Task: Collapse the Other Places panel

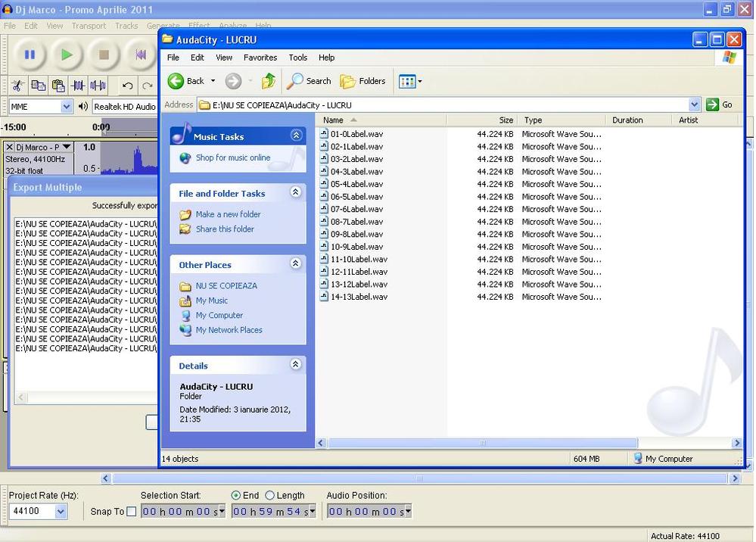Action: (296, 263)
